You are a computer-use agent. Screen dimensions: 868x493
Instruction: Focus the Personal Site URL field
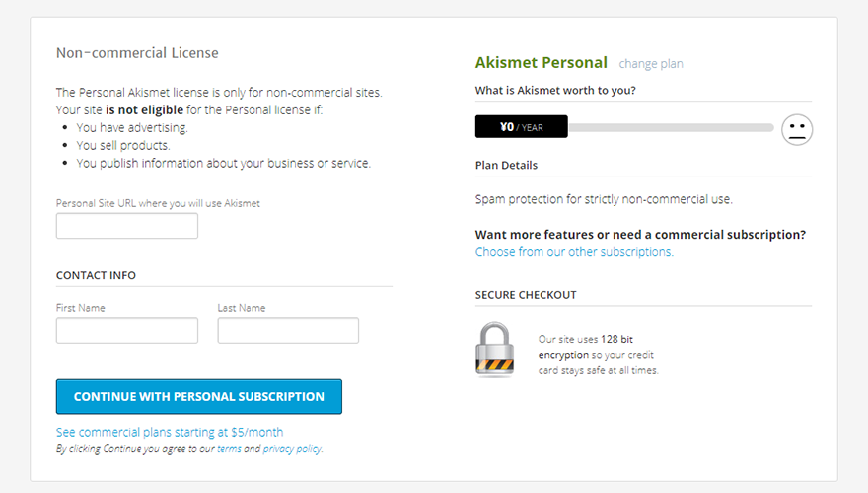127,226
